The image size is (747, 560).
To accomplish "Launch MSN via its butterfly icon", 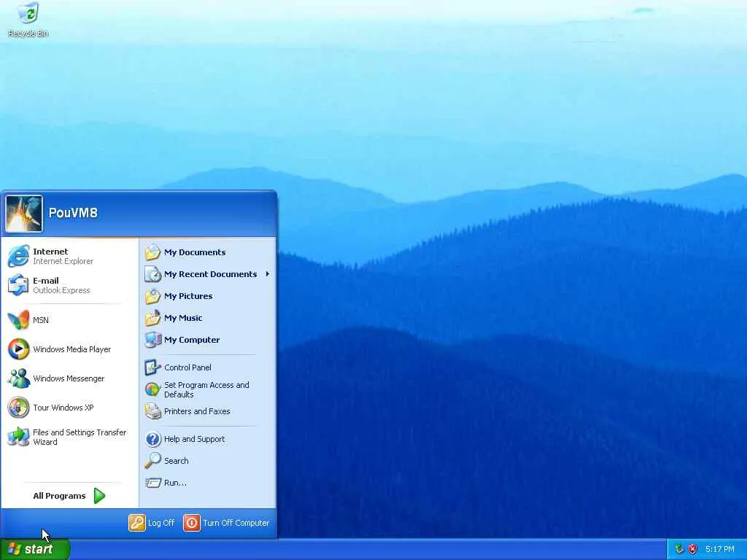I will point(18,320).
